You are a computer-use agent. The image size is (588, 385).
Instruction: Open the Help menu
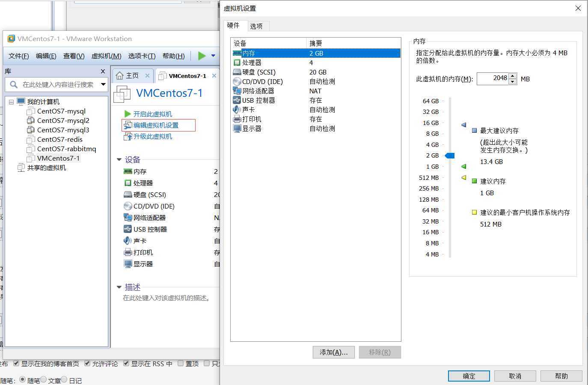(174, 56)
